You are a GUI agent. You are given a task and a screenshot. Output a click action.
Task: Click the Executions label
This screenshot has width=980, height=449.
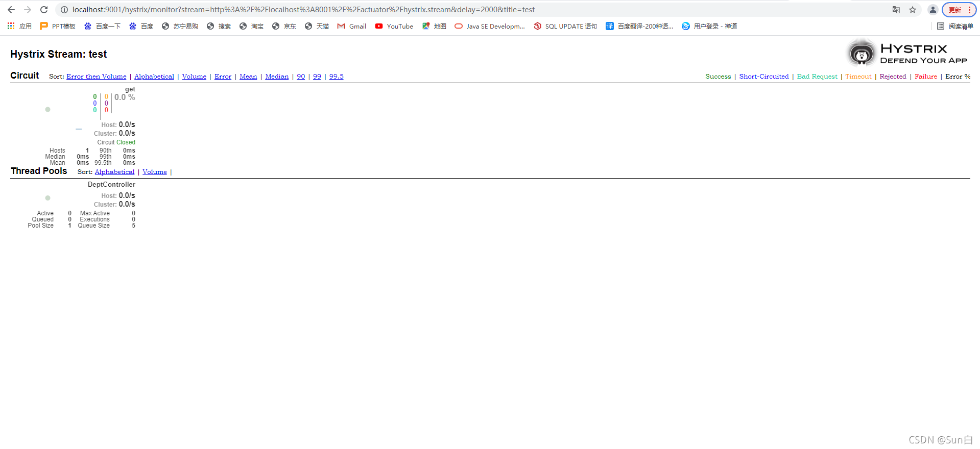pos(95,219)
